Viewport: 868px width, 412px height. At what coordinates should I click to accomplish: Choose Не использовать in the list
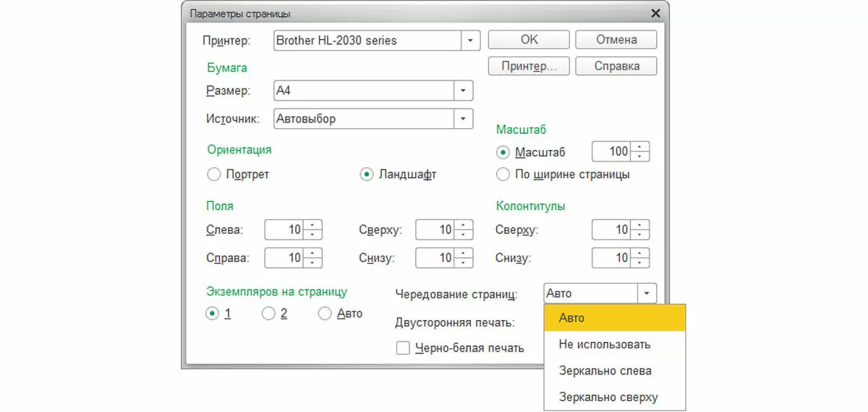click(x=614, y=345)
